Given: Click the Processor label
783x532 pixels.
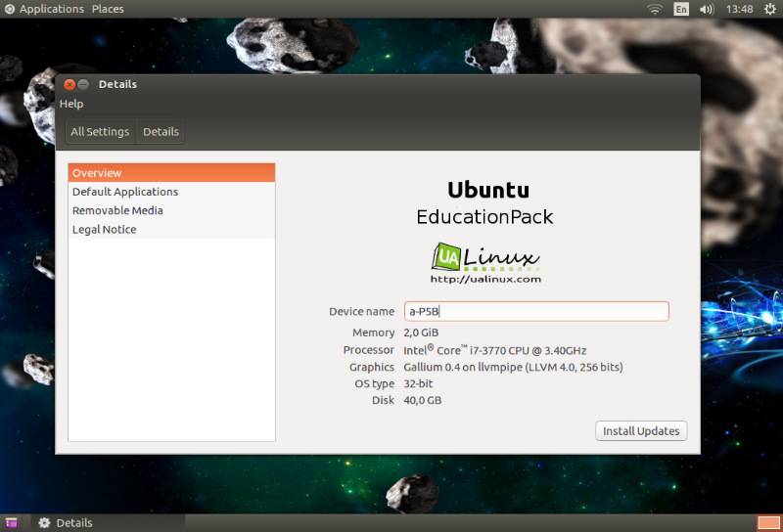Looking at the screenshot, I should point(369,350).
